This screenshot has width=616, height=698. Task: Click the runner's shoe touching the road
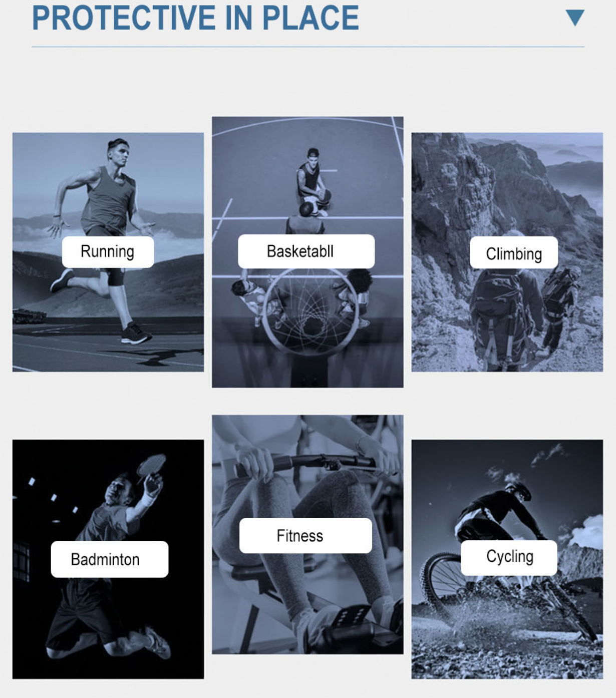(135, 334)
